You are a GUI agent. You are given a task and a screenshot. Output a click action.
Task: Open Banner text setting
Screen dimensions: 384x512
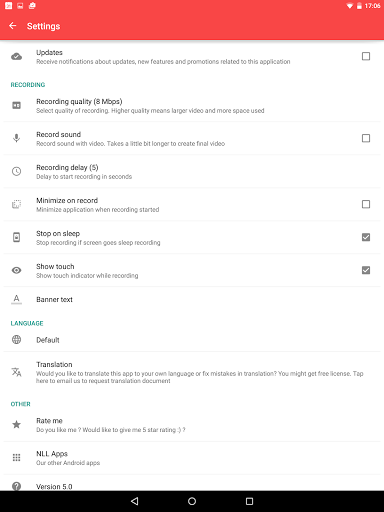pyautogui.click(x=192, y=299)
